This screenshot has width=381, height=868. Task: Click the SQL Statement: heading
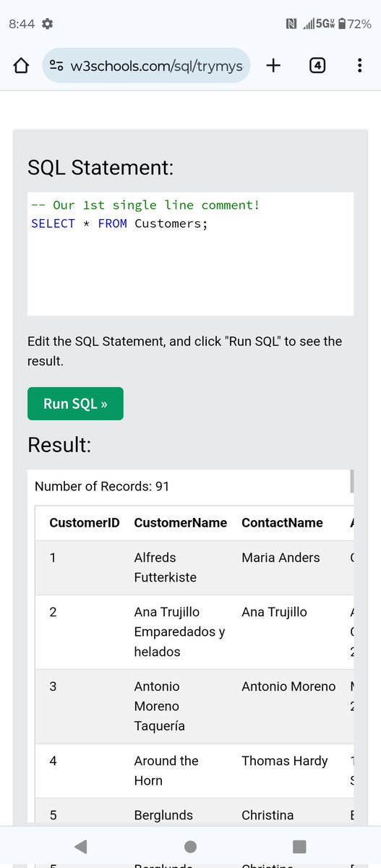point(100,167)
